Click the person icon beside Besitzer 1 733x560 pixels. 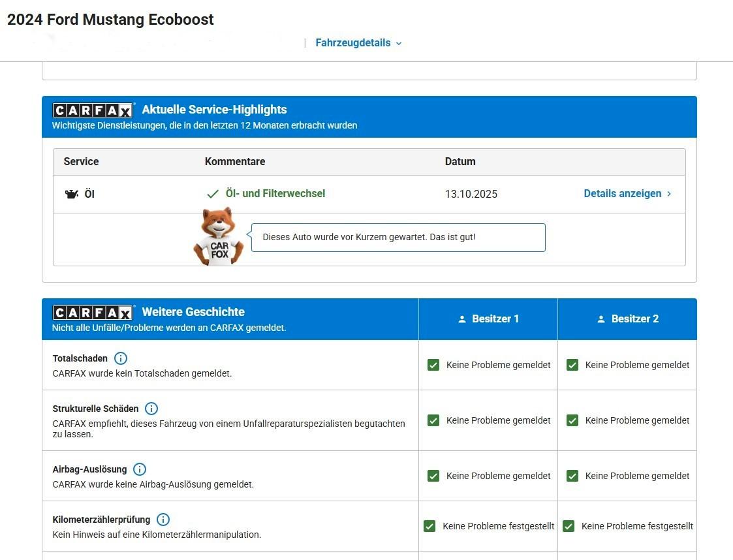pyautogui.click(x=462, y=319)
